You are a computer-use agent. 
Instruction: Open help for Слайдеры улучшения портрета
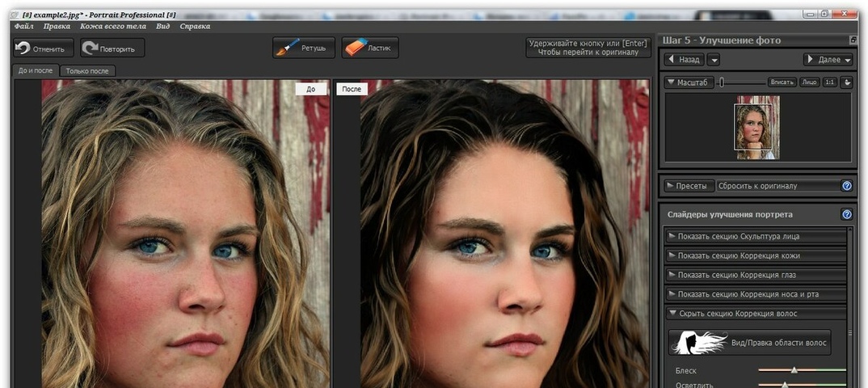[846, 215]
